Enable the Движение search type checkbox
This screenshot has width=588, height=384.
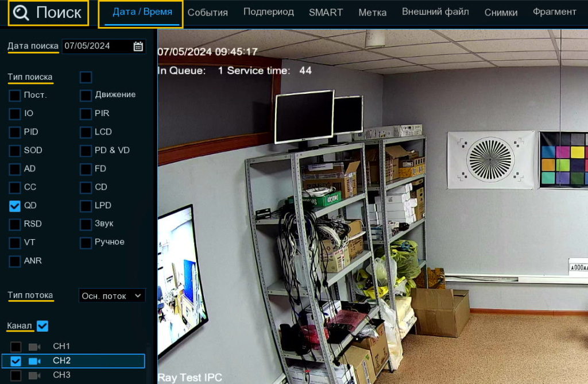86,95
